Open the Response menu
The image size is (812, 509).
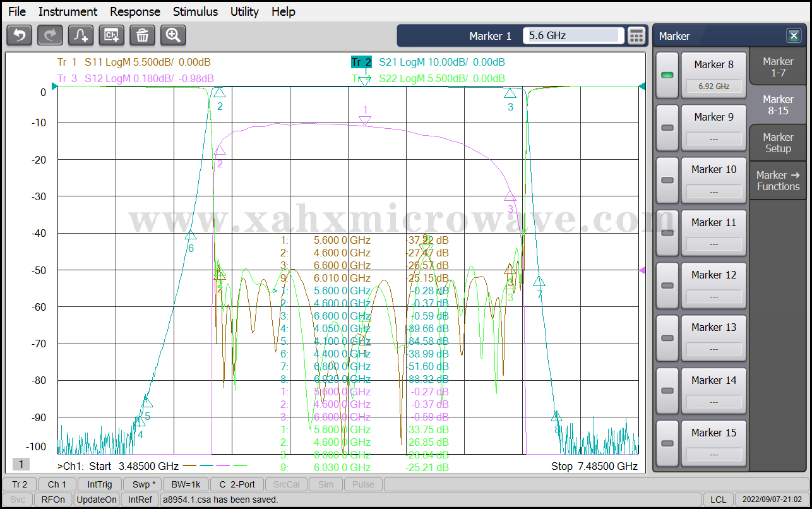pyautogui.click(x=135, y=11)
